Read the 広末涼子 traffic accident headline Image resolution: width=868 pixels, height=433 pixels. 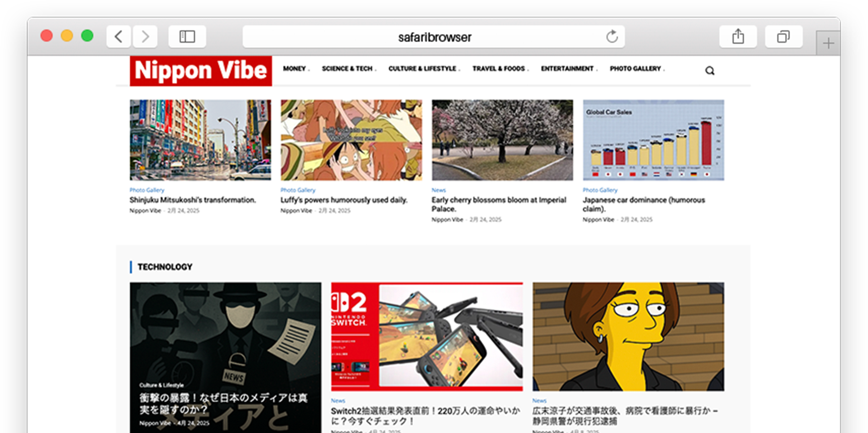[625, 416]
